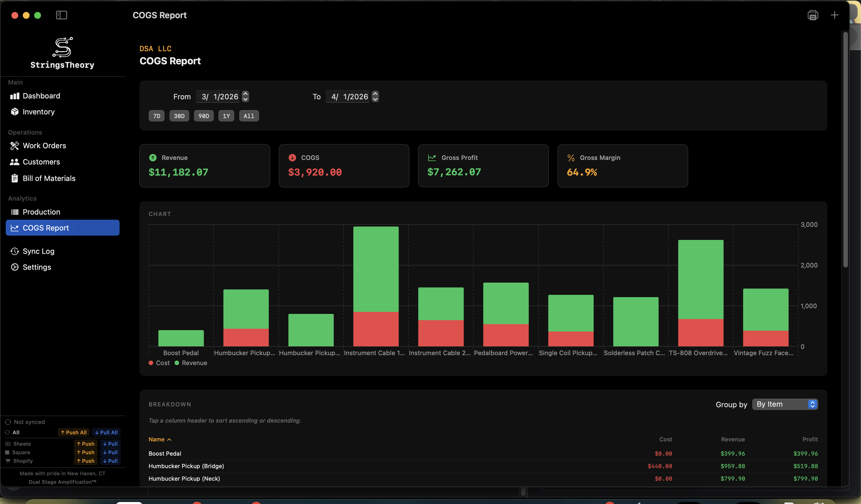The height and width of the screenshot is (504, 861).
Task: Click the From date stepper arrows
Action: [245, 97]
